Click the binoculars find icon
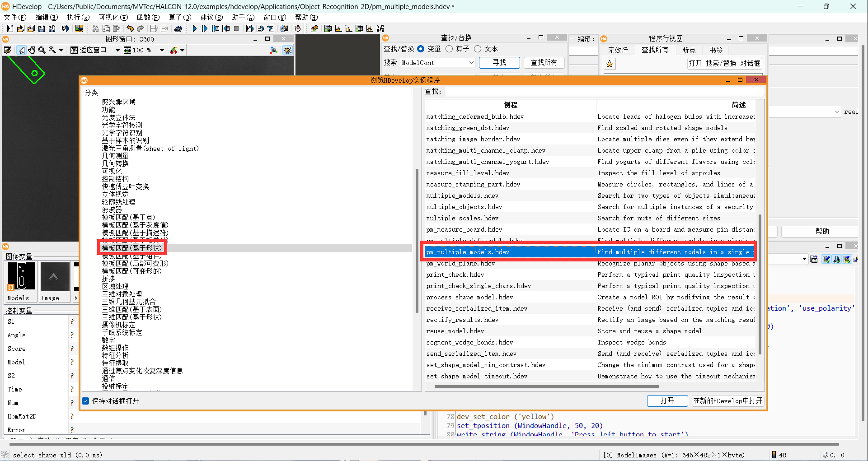Viewport: 868px width, 461px height. coord(178,28)
